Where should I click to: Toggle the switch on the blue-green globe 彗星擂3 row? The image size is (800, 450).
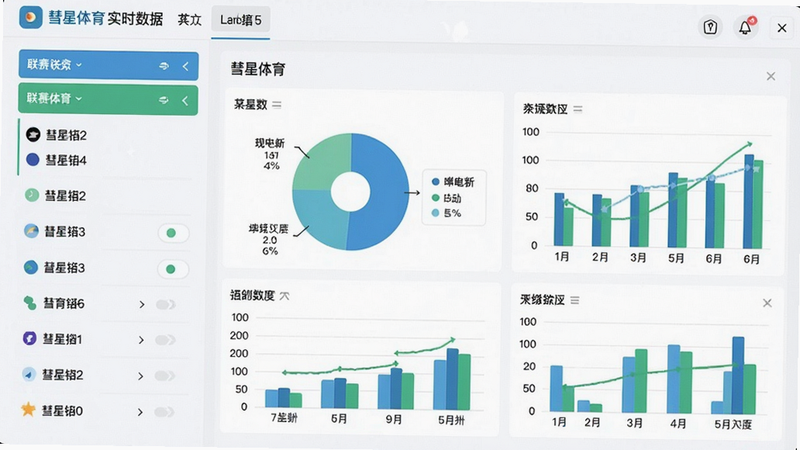click(173, 269)
